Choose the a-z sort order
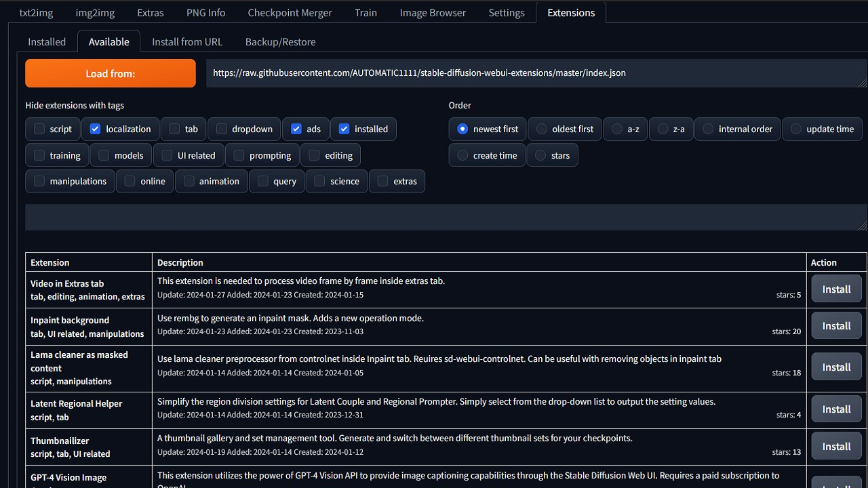 [617, 129]
